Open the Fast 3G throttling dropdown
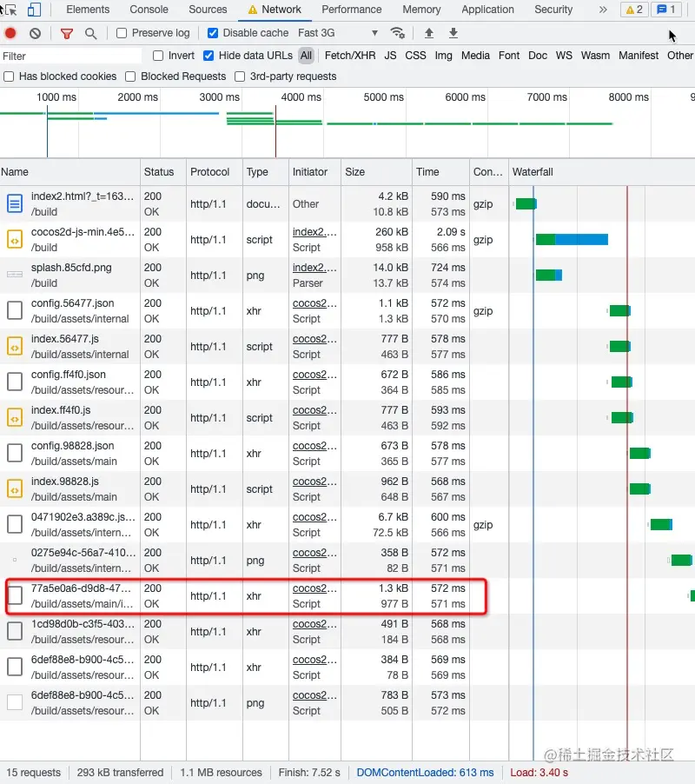Viewport: 695px width, 784px height. click(x=338, y=33)
